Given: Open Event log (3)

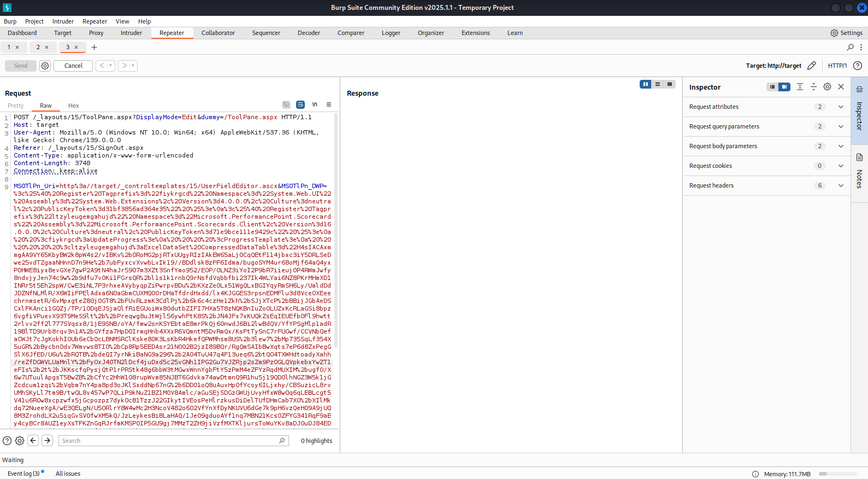Looking at the screenshot, I should 23,474.
